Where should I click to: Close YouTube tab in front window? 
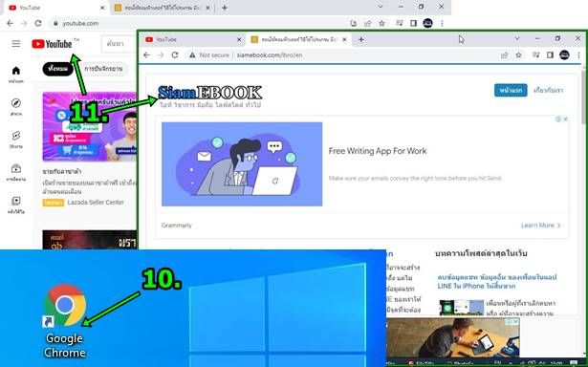pos(239,39)
